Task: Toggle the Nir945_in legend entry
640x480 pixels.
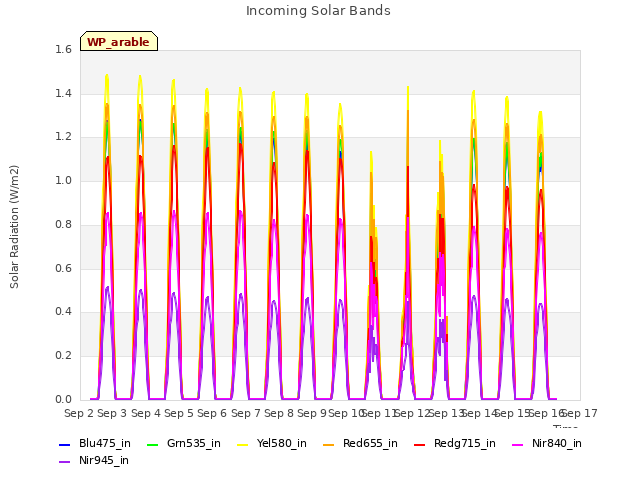Action: 94,461
